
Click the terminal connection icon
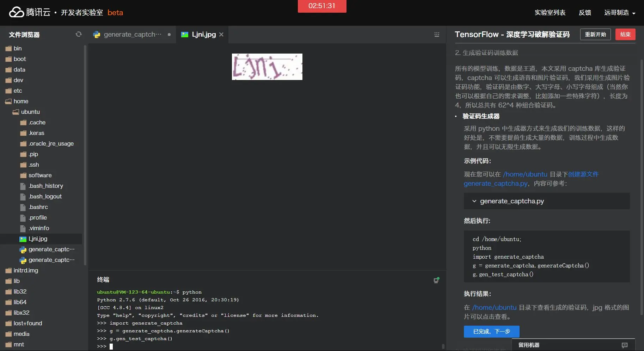[436, 280]
